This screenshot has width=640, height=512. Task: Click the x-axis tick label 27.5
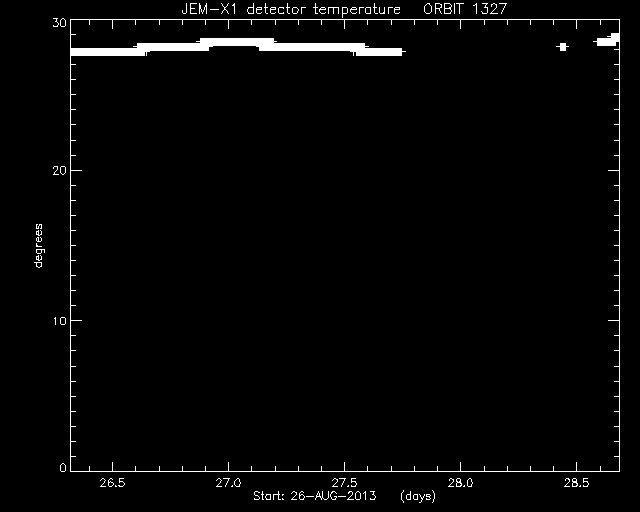coord(344,483)
